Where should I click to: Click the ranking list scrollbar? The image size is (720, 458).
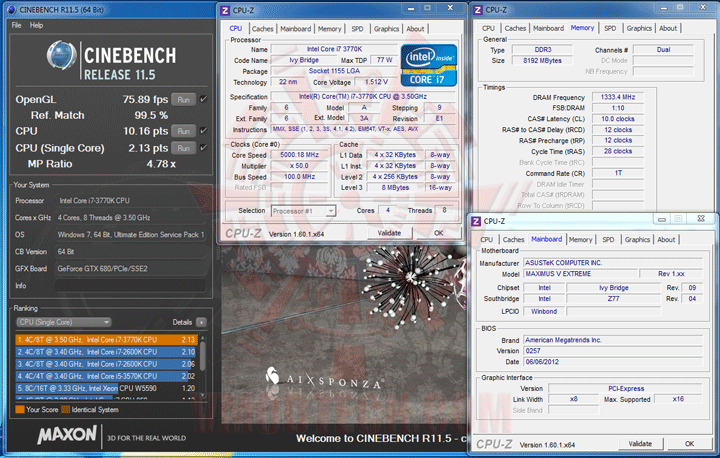[202, 356]
